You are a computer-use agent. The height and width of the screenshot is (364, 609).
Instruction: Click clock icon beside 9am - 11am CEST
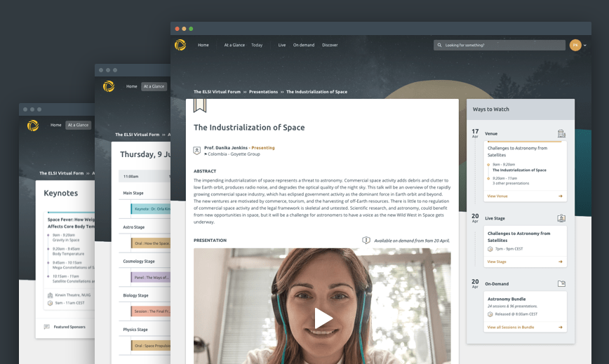click(50, 303)
